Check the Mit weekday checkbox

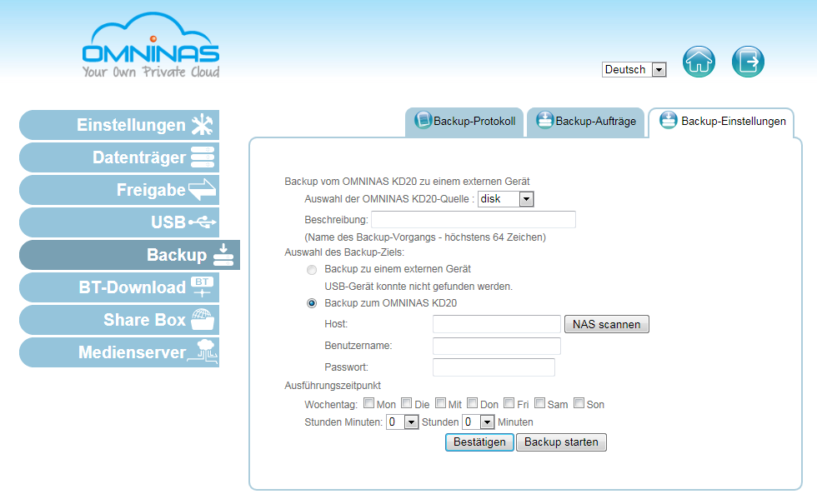pyautogui.click(x=441, y=403)
